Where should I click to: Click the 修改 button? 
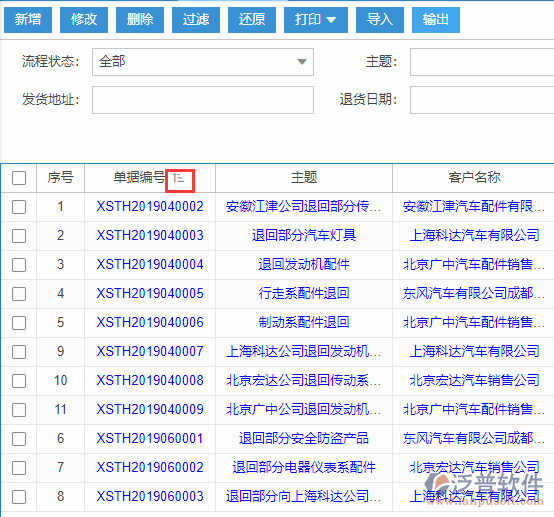point(84,20)
